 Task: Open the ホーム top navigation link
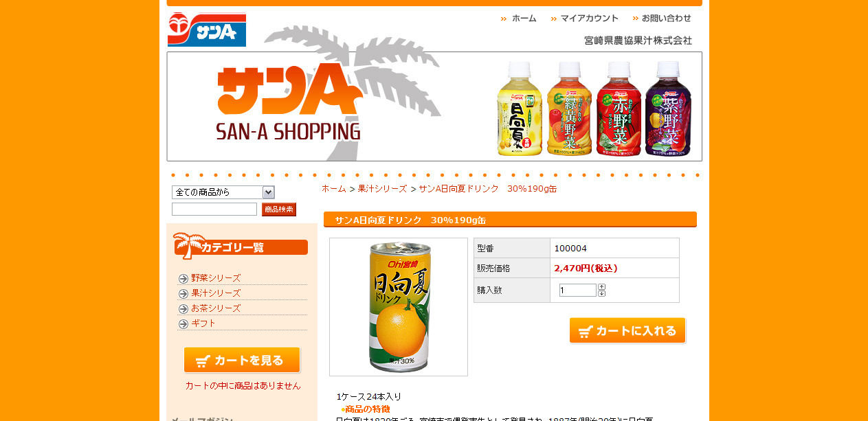click(519, 19)
